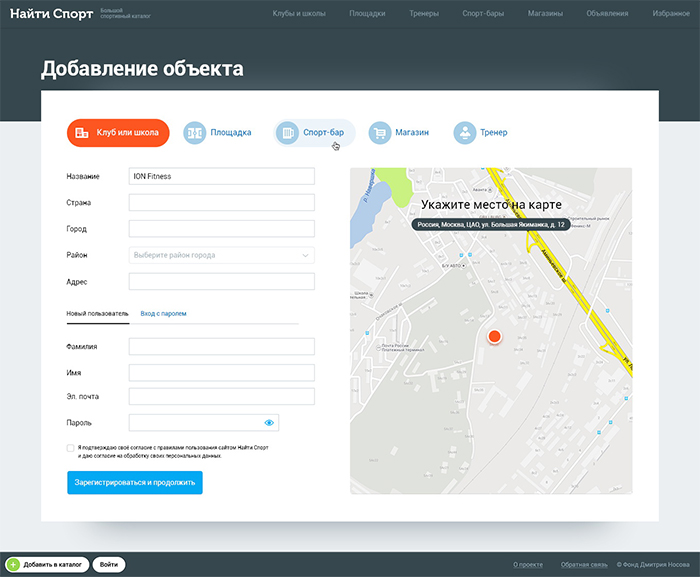Click the Войти button in footer
Image resolution: width=700 pixels, height=577 pixels.
[109, 565]
